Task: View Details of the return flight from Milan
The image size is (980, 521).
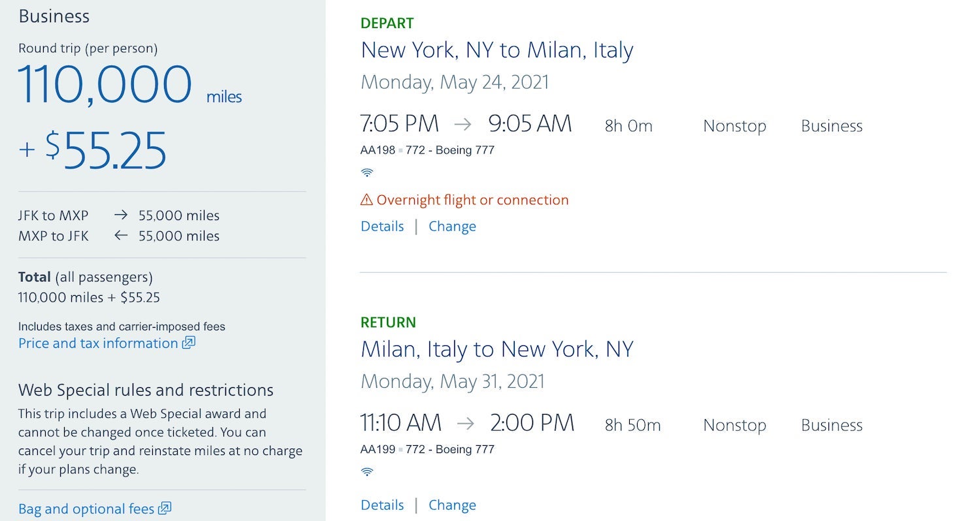Action: tap(382, 505)
